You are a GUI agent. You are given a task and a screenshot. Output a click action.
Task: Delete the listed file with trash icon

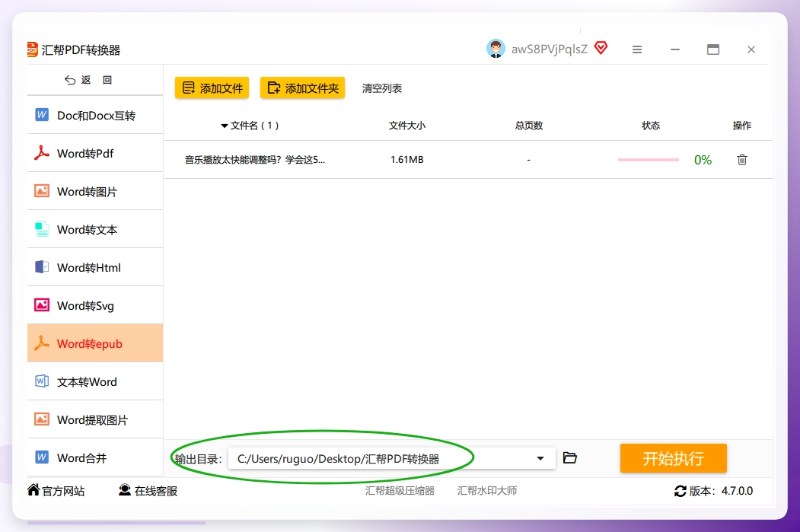pos(742,160)
